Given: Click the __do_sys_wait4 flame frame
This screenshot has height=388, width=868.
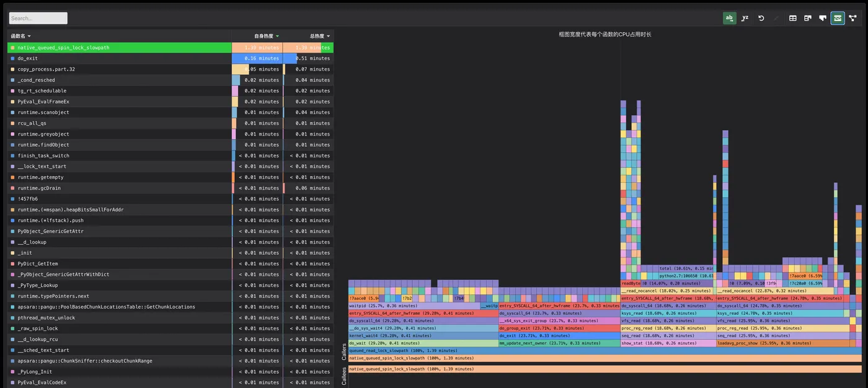Looking at the screenshot, I should click(x=423, y=328).
